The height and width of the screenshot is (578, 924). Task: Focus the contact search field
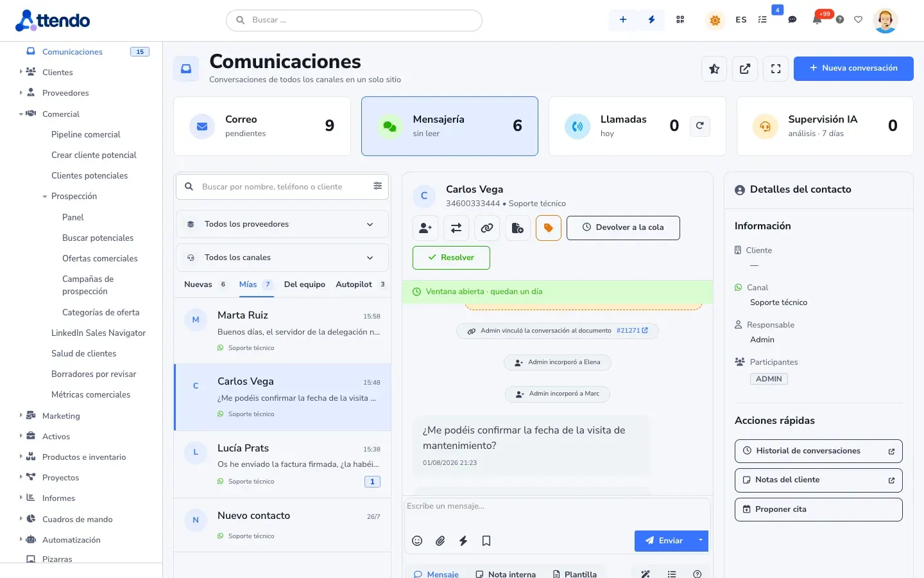click(x=282, y=187)
